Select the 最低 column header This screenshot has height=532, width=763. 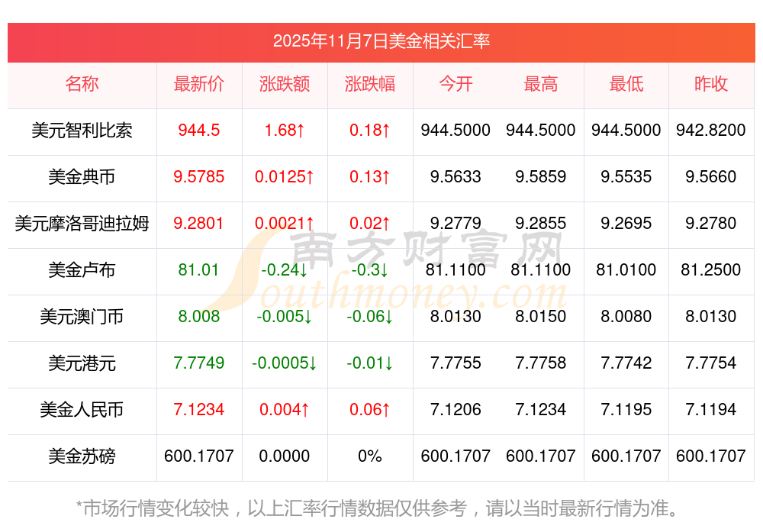(x=626, y=84)
